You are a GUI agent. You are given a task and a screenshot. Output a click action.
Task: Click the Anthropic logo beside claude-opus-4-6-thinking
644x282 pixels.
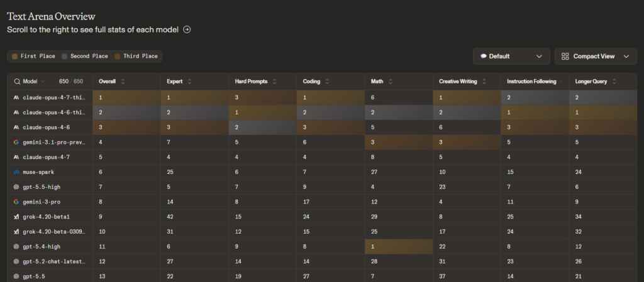point(16,112)
